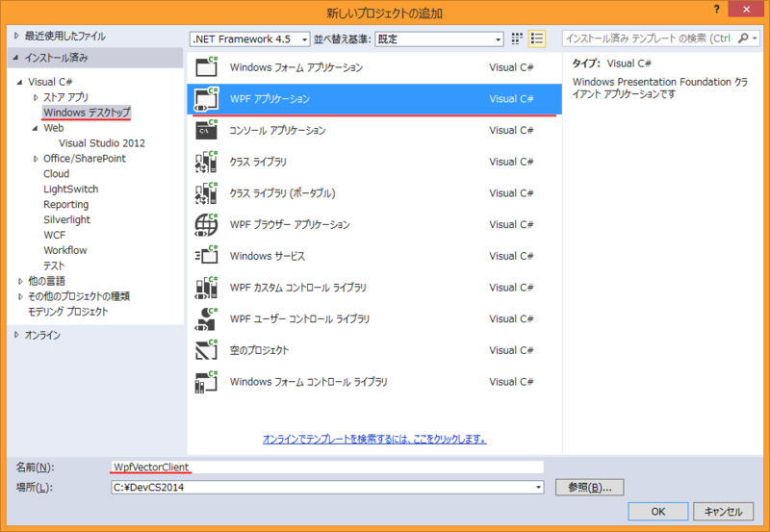Select the クラス ライブラリ (ポータブル) icon
Viewport: 770px width, 532px height.
[x=206, y=192]
